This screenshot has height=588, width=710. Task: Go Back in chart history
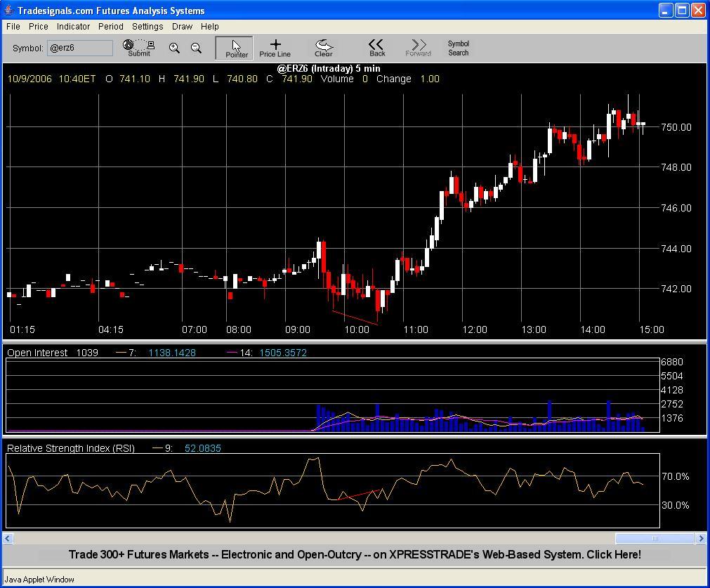(377, 48)
